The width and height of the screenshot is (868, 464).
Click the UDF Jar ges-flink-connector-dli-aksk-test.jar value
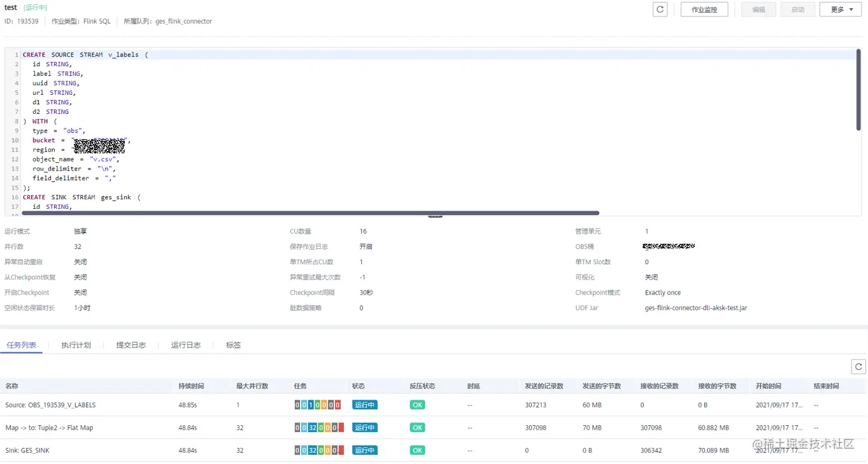pyautogui.click(x=696, y=308)
